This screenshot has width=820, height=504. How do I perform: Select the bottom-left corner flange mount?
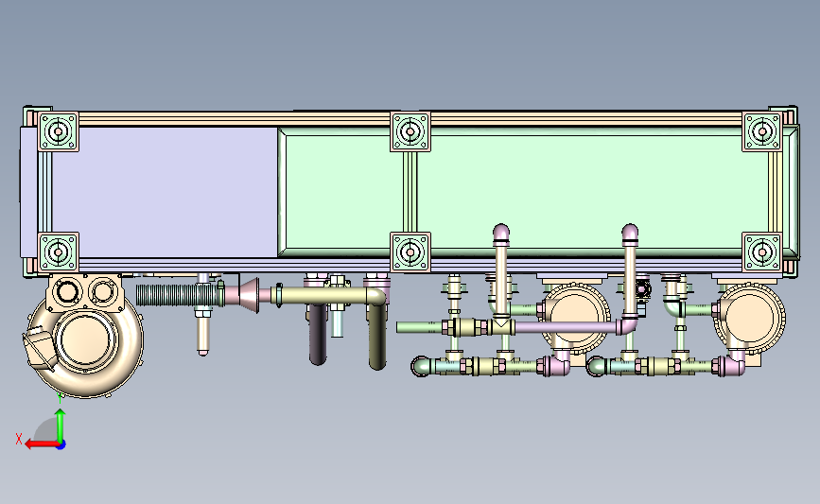point(58,252)
